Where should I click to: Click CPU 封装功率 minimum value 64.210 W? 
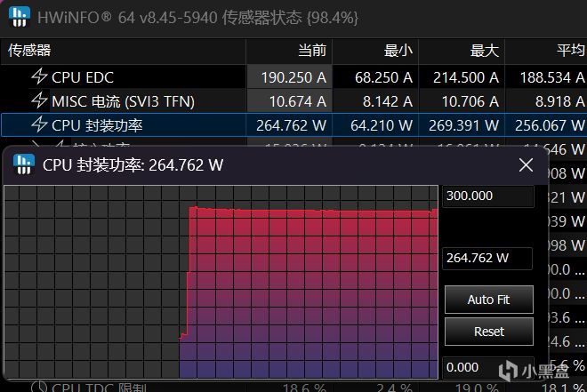382,125
